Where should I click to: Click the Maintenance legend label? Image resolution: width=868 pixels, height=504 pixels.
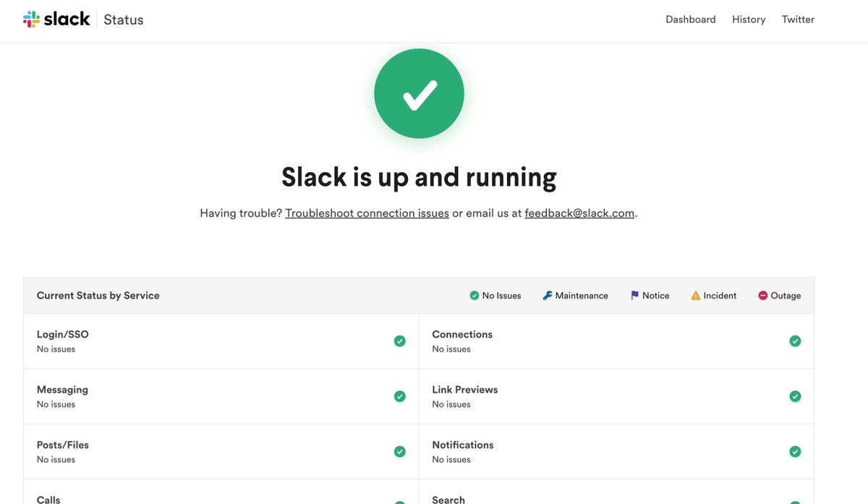tap(582, 296)
